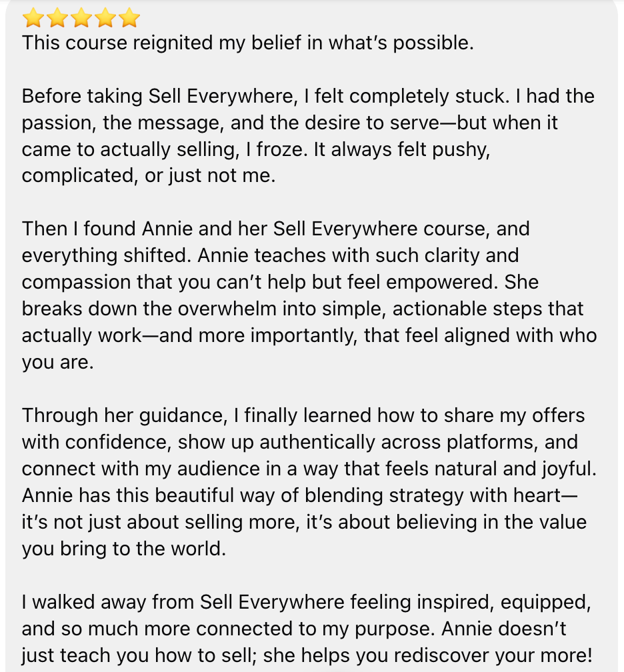Click the line starting "passion, the message"
The height and width of the screenshot is (672, 624).
coord(290,123)
